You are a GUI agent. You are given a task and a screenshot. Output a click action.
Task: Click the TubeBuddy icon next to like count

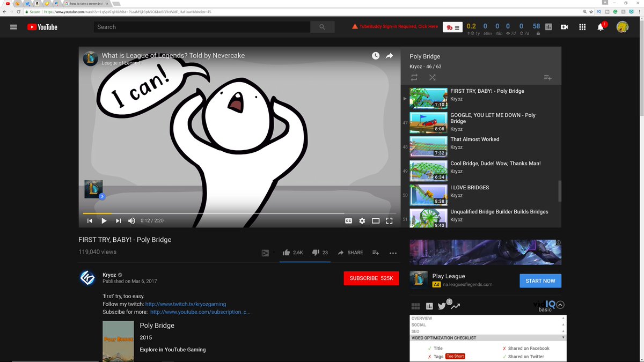pyautogui.click(x=265, y=253)
